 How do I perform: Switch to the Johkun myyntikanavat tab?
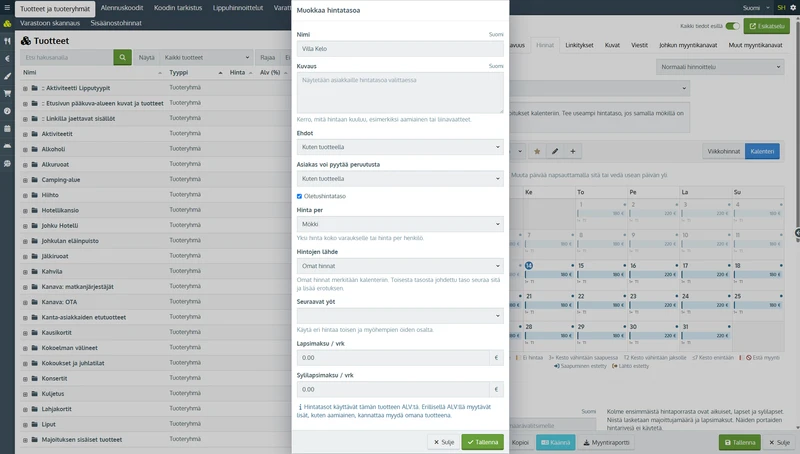[x=688, y=45]
